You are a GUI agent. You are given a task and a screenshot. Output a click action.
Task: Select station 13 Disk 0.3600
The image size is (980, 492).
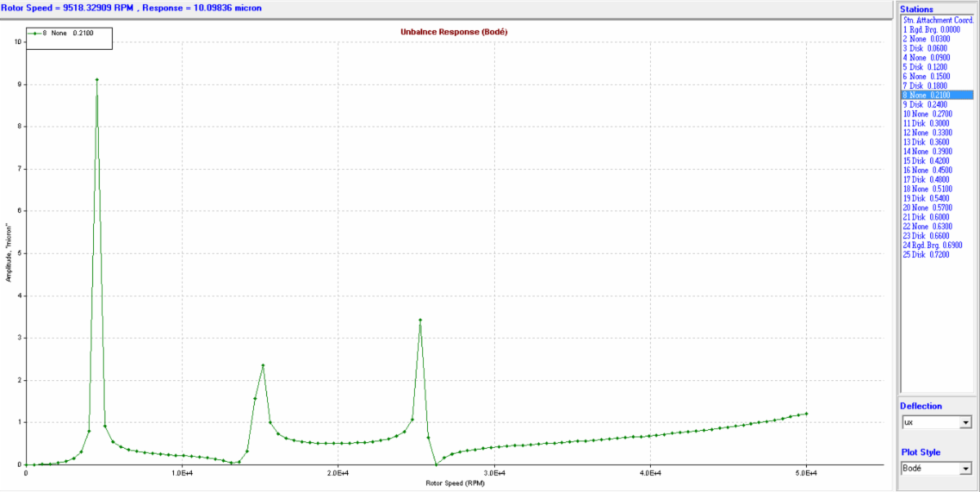(x=927, y=142)
